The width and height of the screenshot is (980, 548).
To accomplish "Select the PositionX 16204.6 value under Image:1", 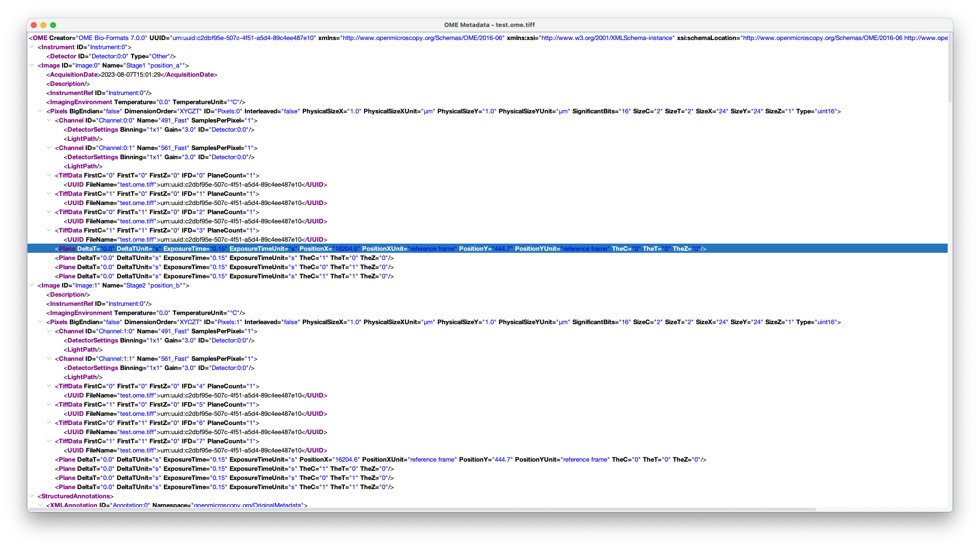I will point(347,459).
